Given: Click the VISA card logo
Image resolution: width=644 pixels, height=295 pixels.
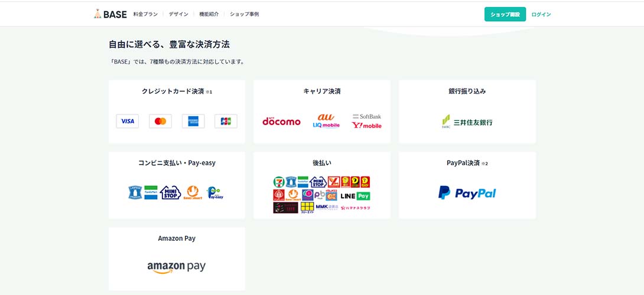Looking at the screenshot, I should click(127, 121).
